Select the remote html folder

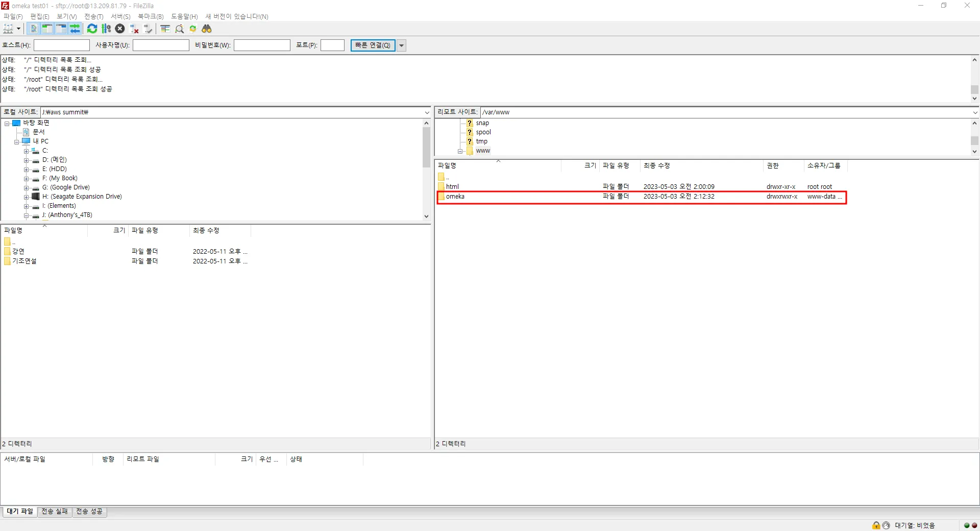(x=452, y=187)
